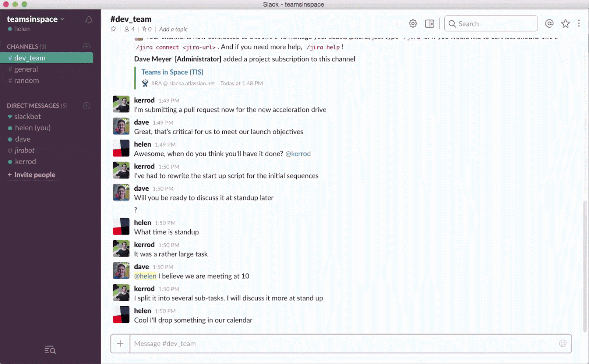Screen dimensions: 589x364
Task: Open notification bell preferences
Action: click(89, 20)
